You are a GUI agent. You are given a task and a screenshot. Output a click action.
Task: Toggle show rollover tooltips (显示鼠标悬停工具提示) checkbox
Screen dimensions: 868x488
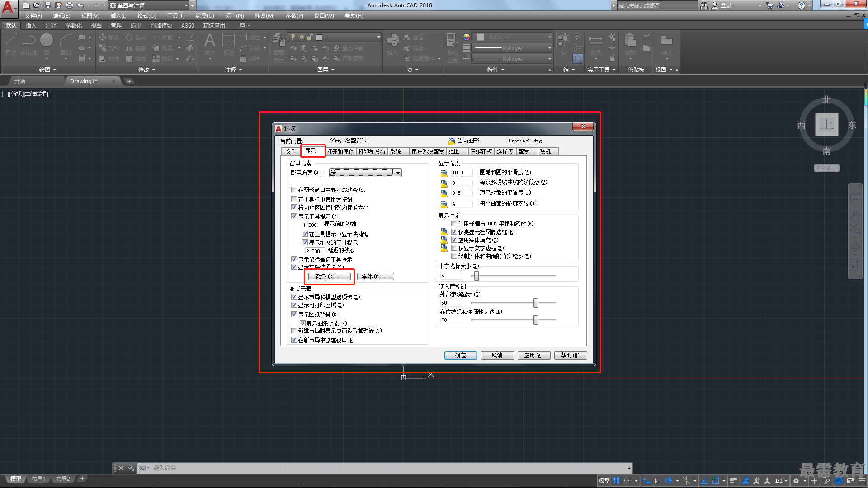[294, 259]
